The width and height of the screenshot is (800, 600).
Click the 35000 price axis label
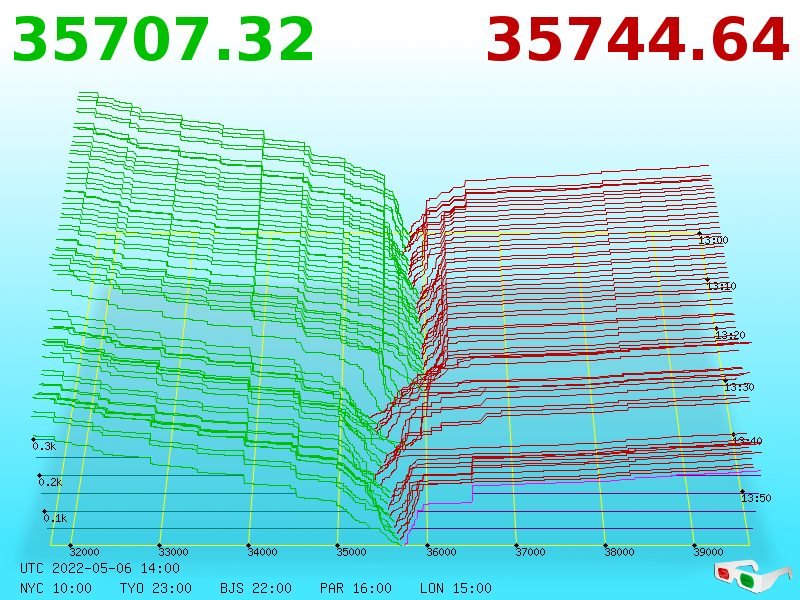(352, 552)
